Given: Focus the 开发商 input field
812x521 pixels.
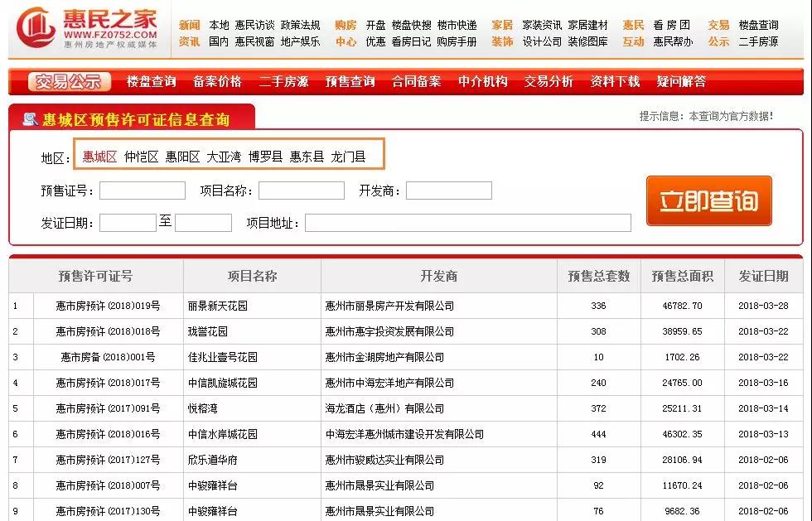Looking at the screenshot, I should pyautogui.click(x=449, y=191).
